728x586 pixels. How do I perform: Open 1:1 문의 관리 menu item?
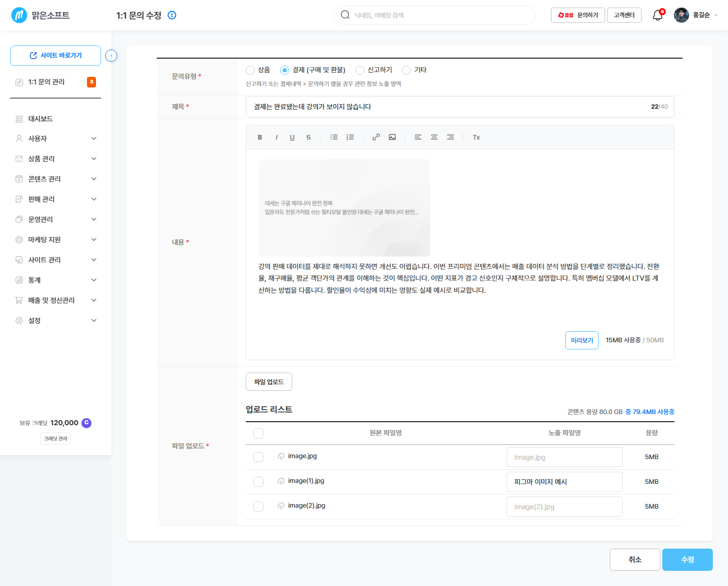pyautogui.click(x=56, y=82)
